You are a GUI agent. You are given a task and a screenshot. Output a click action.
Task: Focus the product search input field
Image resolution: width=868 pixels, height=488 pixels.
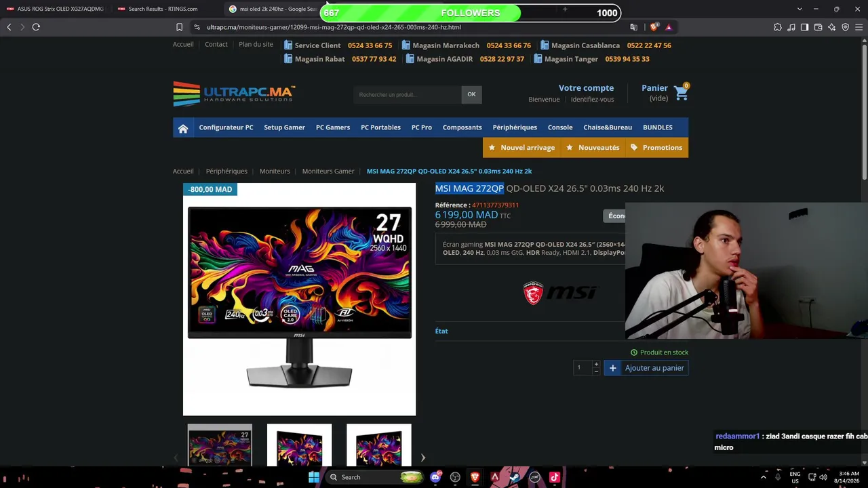(407, 94)
